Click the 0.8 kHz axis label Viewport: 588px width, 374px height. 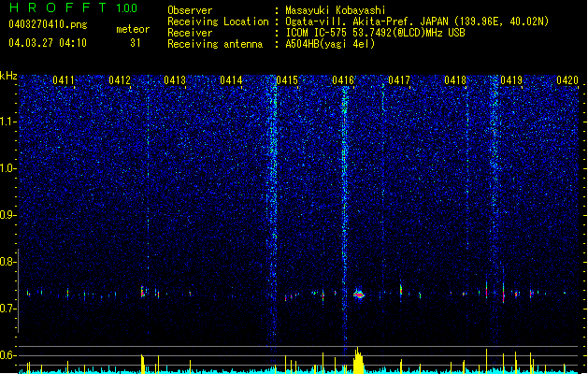(x=8, y=262)
